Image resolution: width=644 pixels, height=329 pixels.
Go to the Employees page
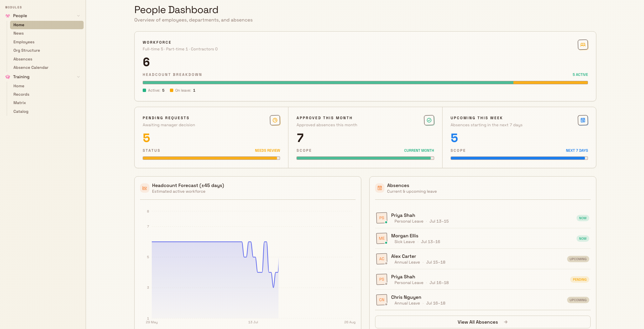47,42
